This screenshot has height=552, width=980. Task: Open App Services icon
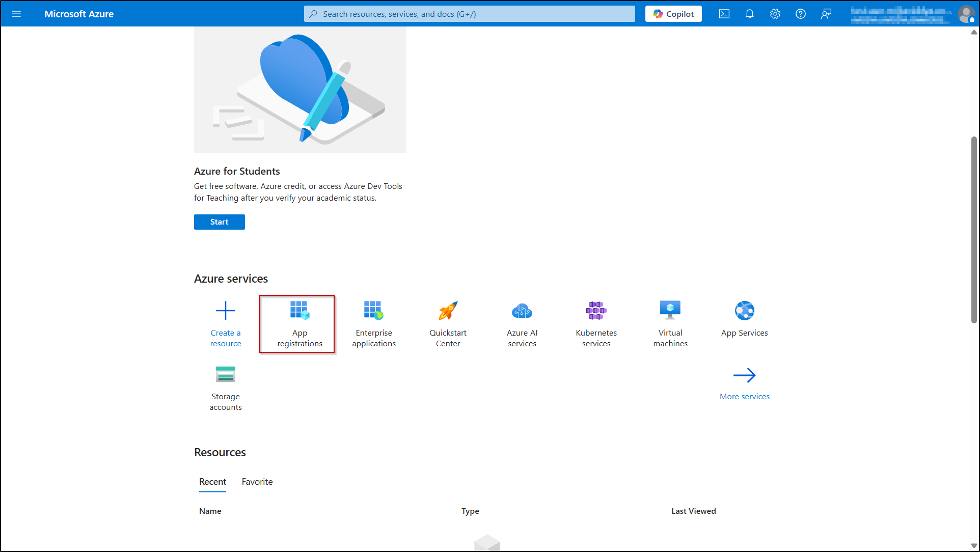click(744, 311)
